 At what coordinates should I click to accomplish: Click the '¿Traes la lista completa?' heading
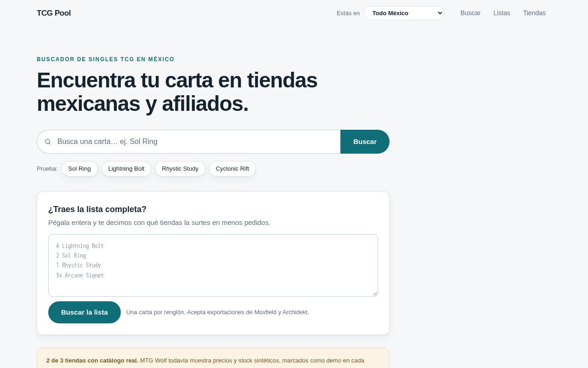click(97, 209)
